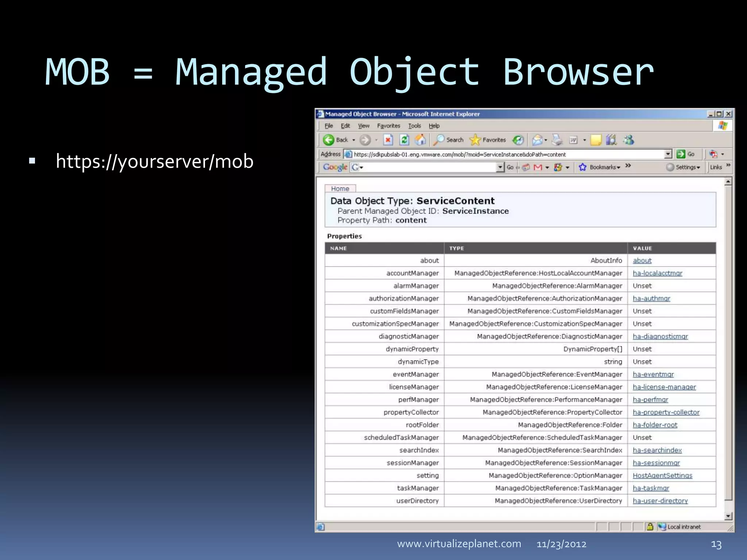The height and width of the screenshot is (560, 747).
Task: Click the https://yourserver/mob slide text
Action: [155, 161]
